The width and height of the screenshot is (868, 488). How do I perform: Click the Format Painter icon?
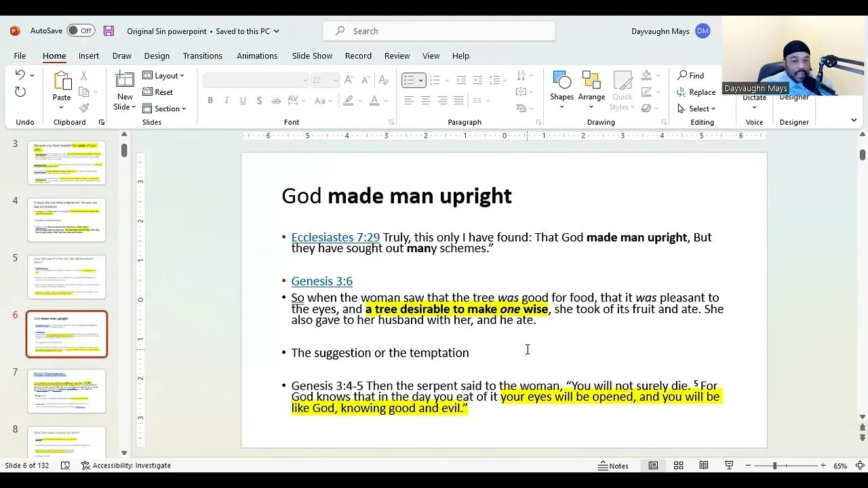pyautogui.click(x=84, y=108)
